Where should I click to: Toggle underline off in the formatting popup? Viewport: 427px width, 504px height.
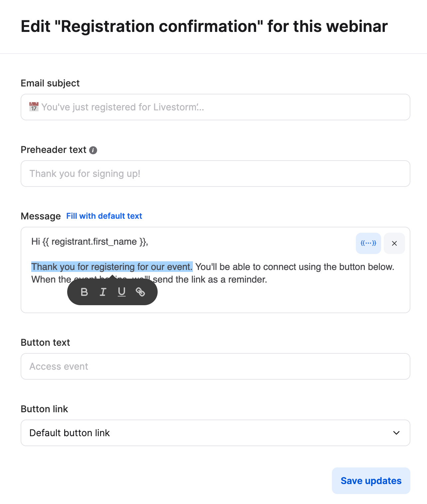point(121,292)
